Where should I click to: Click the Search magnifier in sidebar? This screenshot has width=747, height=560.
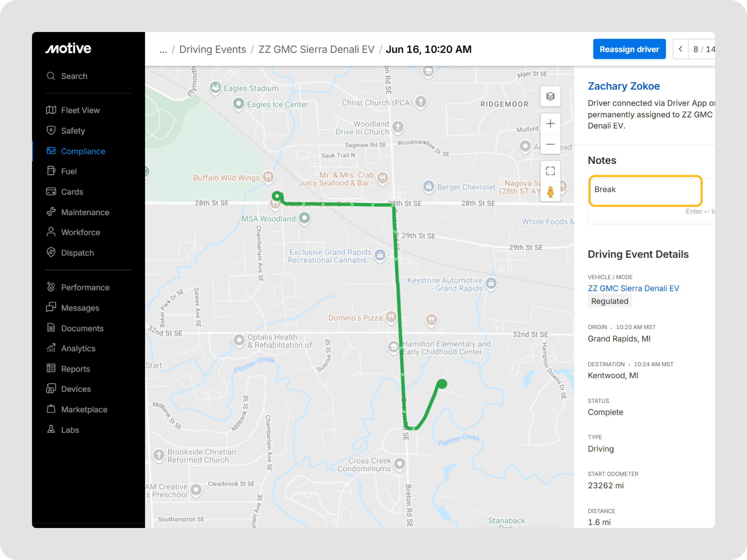(51, 76)
